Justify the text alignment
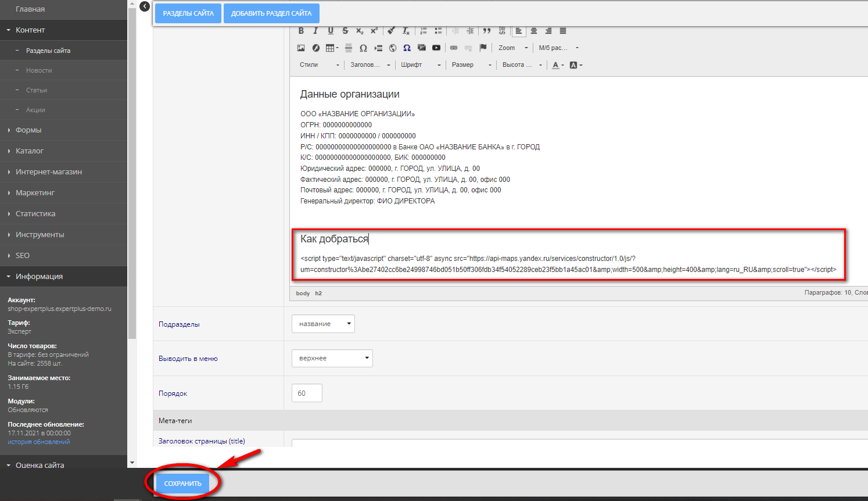Viewport: 868px width, 501px height. tap(563, 31)
